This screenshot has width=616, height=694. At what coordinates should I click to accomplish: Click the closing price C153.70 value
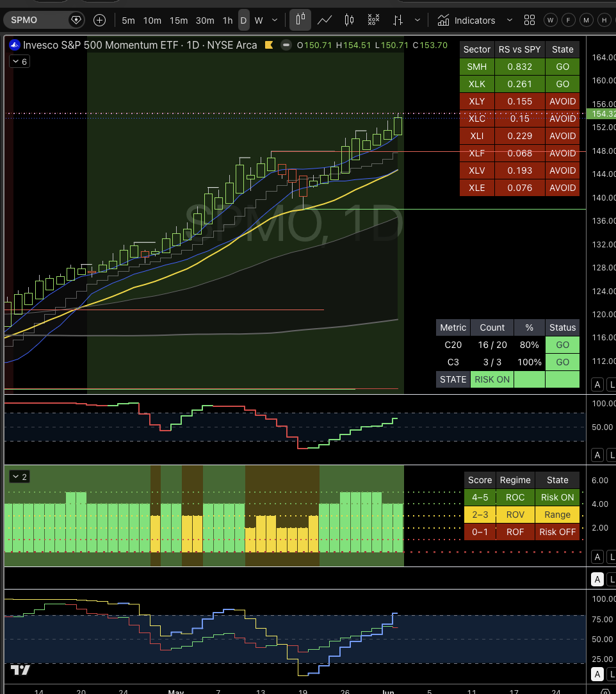[x=430, y=45]
